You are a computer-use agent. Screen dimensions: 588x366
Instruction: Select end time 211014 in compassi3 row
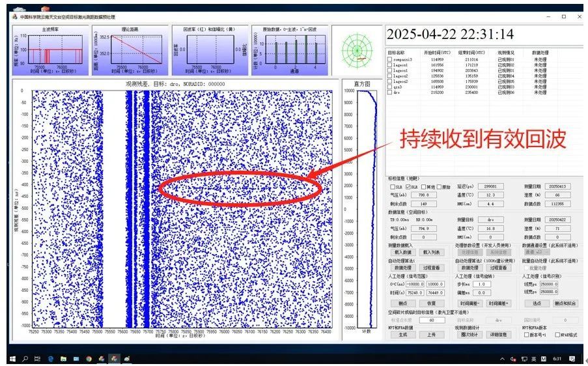click(x=471, y=59)
